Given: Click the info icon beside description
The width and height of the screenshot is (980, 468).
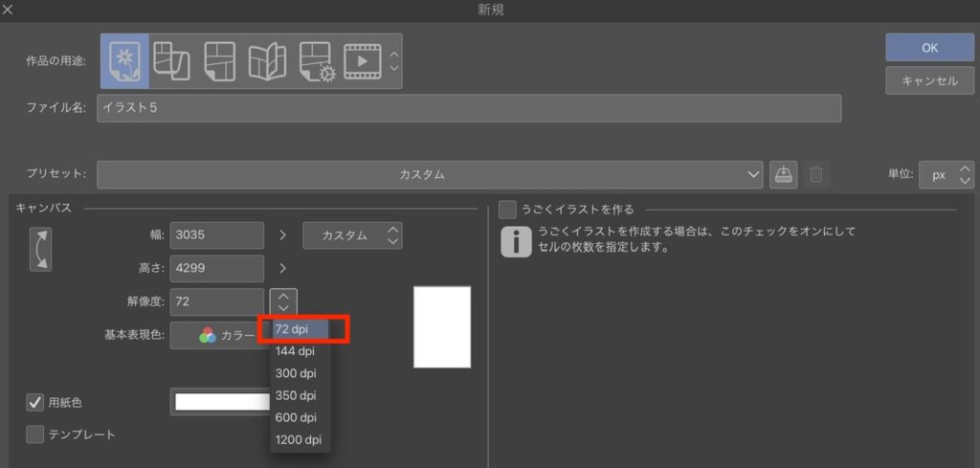Looking at the screenshot, I should [516, 242].
